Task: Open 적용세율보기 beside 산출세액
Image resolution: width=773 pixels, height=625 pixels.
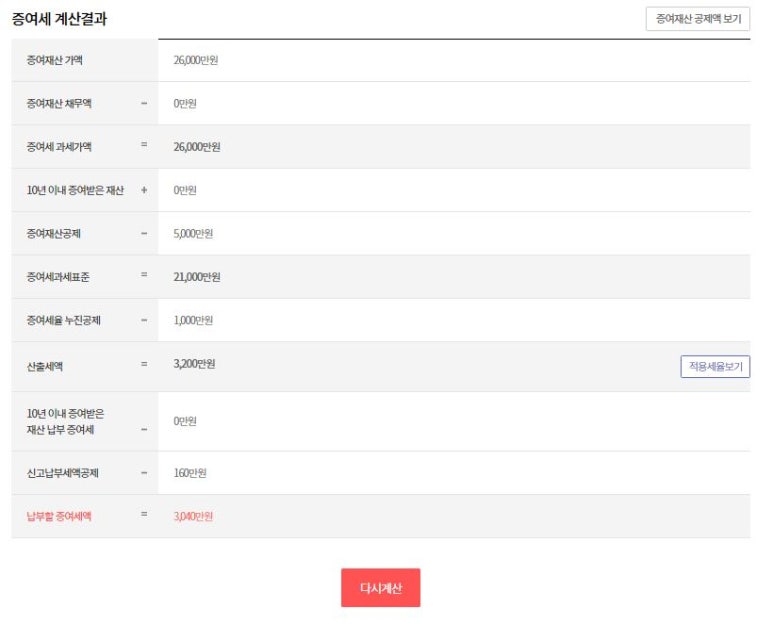Action: click(715, 367)
